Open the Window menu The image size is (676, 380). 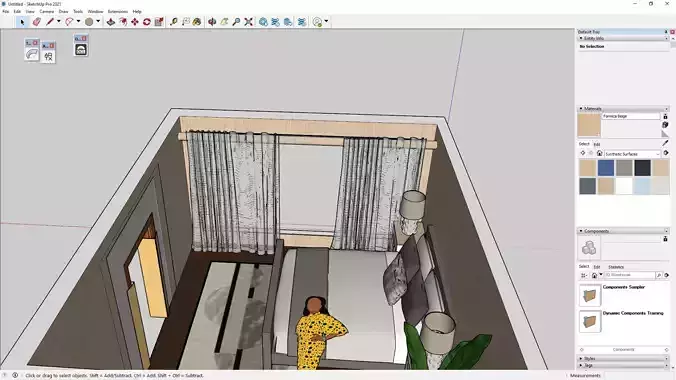click(x=95, y=12)
